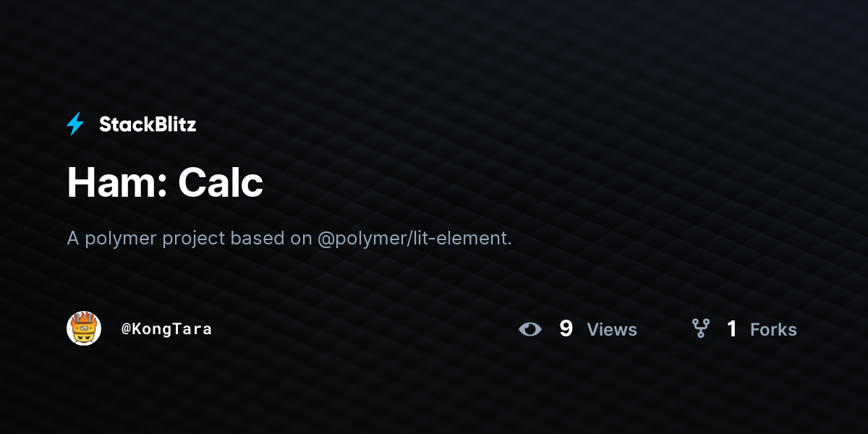Image resolution: width=868 pixels, height=434 pixels.
Task: Click the polymer project description line
Action: 289,238
